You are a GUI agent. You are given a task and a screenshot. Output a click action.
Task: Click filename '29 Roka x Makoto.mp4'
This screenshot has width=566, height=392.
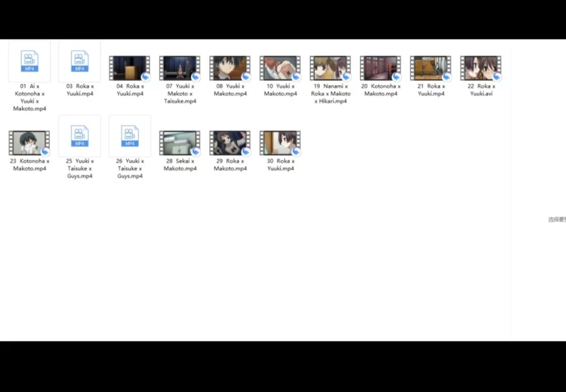(231, 165)
